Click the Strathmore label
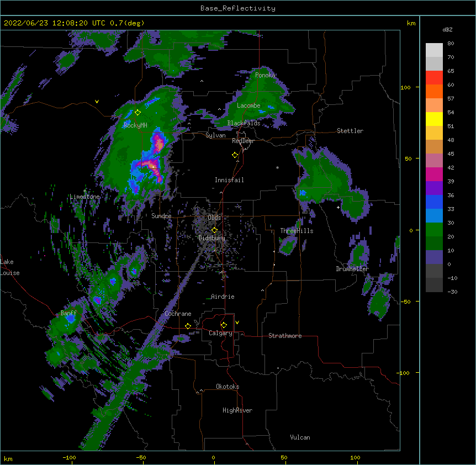 285,336
